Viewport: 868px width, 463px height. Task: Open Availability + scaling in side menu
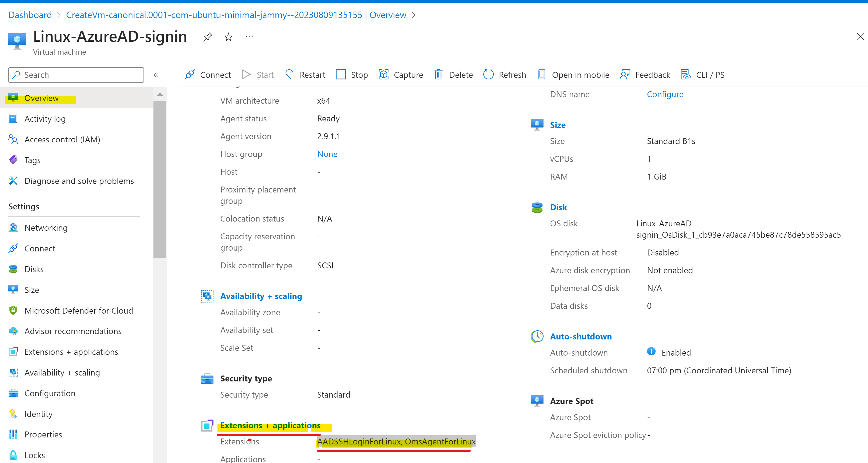pos(76,373)
